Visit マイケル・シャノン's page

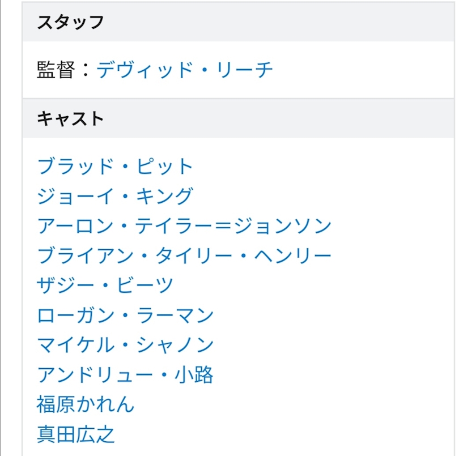(x=125, y=344)
